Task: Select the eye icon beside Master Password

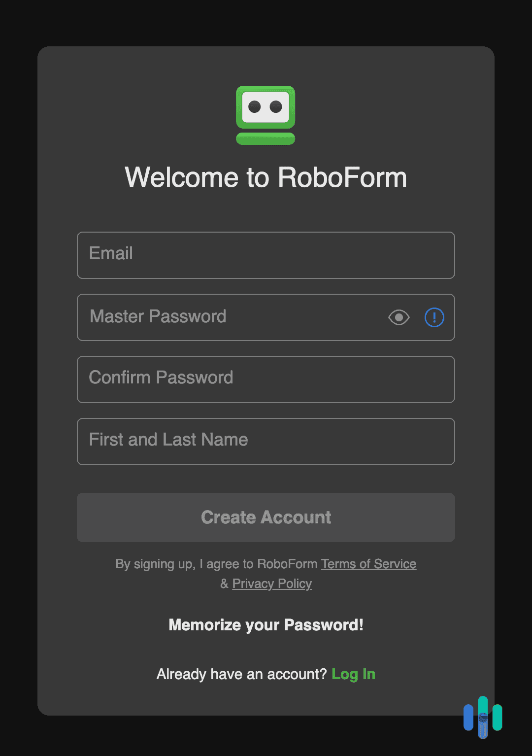Action: [399, 318]
